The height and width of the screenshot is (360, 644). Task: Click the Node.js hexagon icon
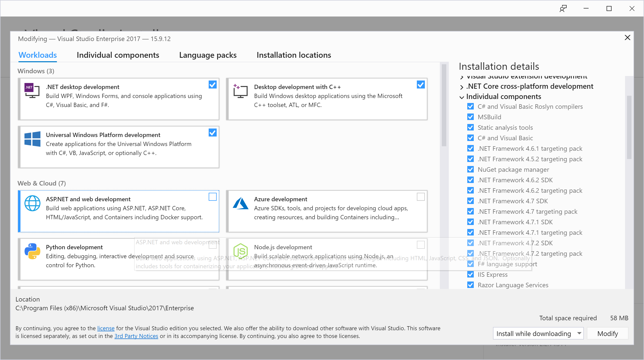241,251
